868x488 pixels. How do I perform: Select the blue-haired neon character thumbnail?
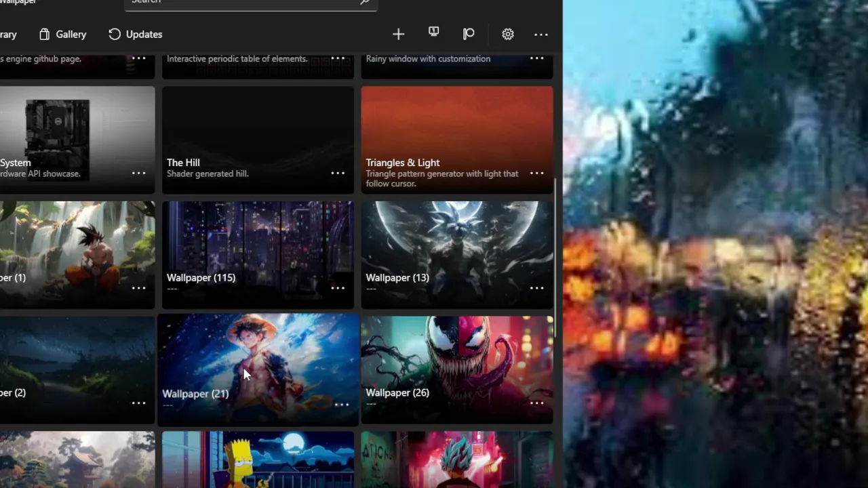click(x=457, y=460)
